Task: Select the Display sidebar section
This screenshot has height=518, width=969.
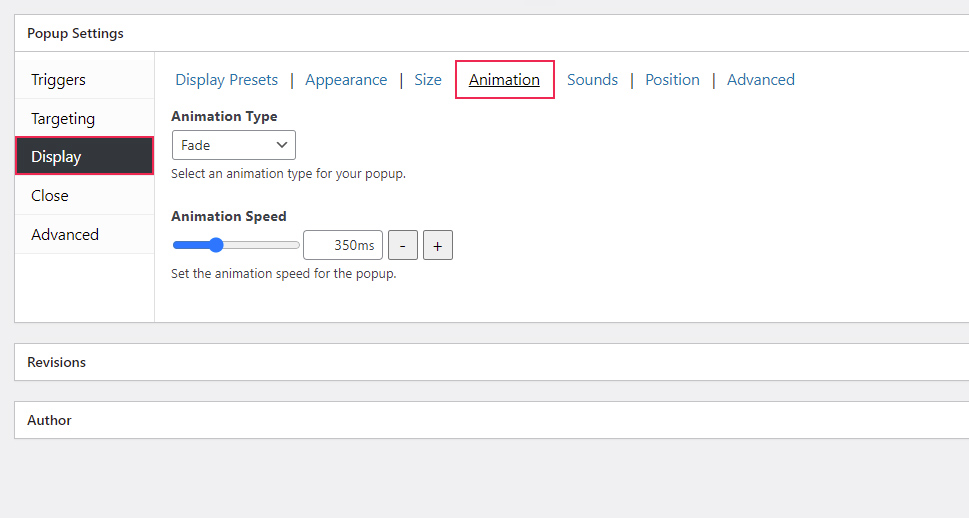Action: click(x=84, y=157)
